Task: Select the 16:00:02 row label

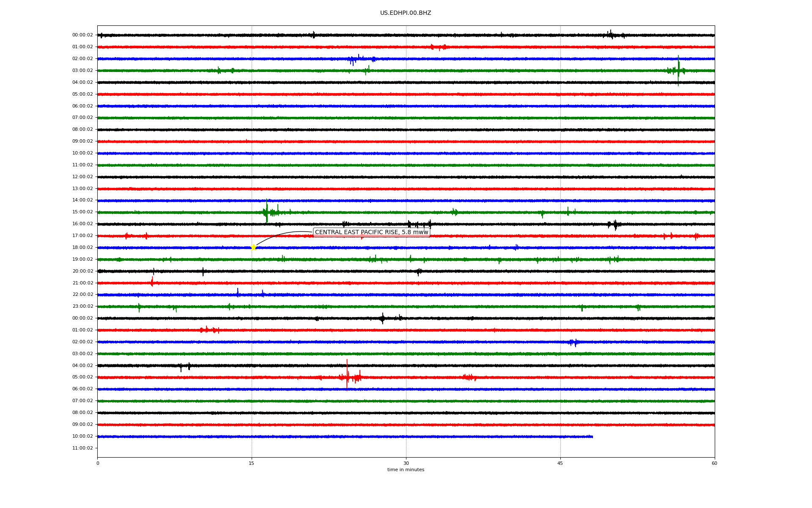Action: [x=82, y=224]
